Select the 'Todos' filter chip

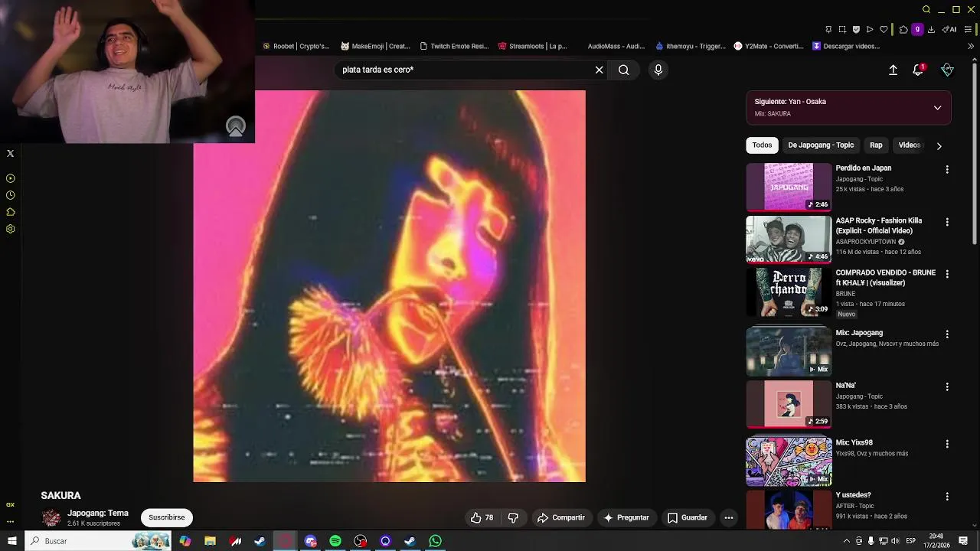762,145
